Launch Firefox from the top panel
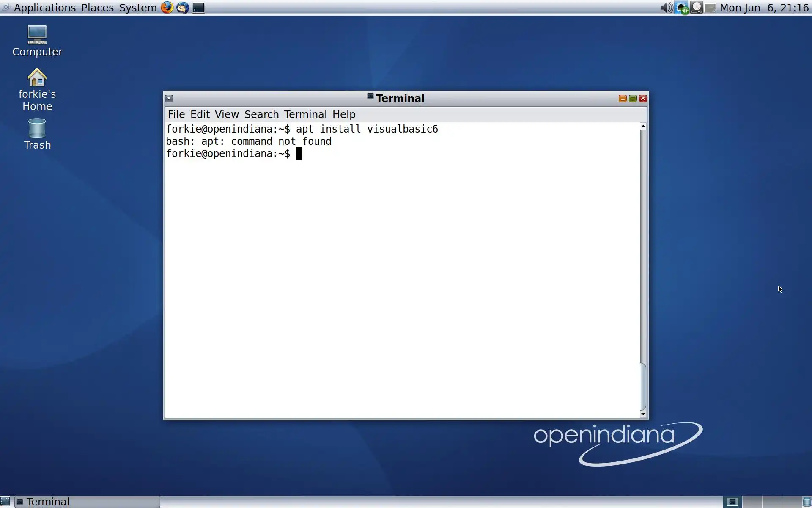The width and height of the screenshot is (812, 508). 167,8
